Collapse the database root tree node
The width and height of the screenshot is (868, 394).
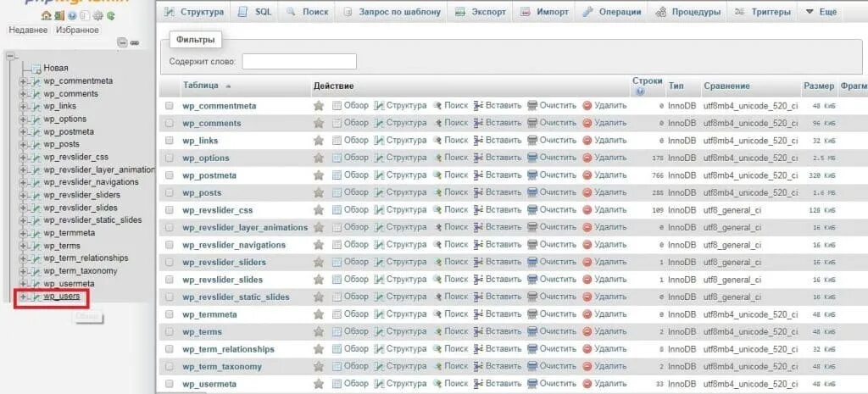point(9,56)
